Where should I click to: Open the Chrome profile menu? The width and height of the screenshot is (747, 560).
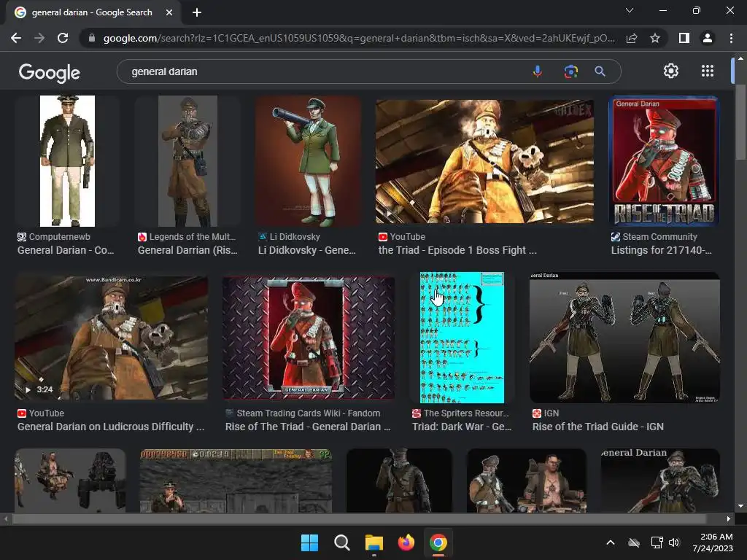(x=708, y=38)
